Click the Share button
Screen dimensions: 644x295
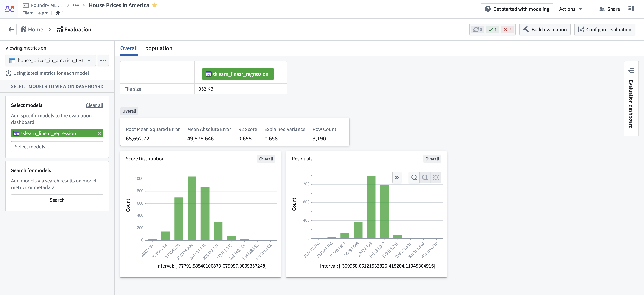tap(609, 9)
